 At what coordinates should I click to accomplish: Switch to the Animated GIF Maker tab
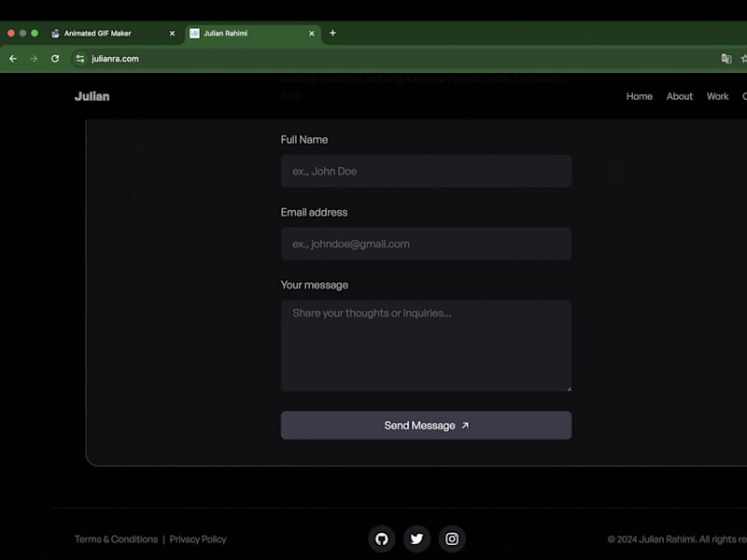click(115, 34)
